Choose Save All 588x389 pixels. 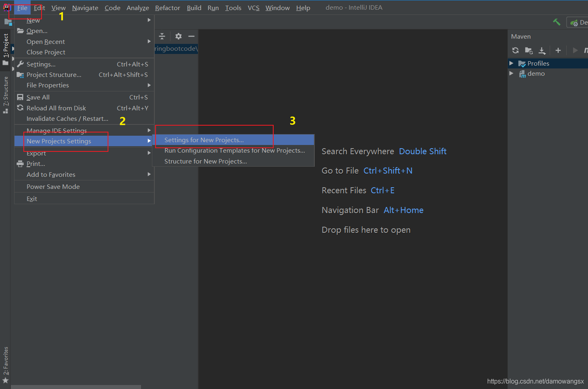(x=84, y=97)
